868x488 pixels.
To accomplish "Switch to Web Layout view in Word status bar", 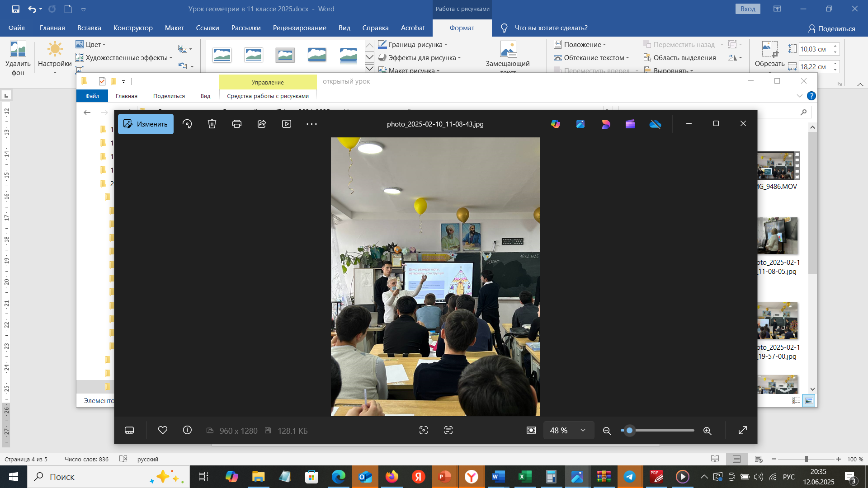I will (x=758, y=459).
